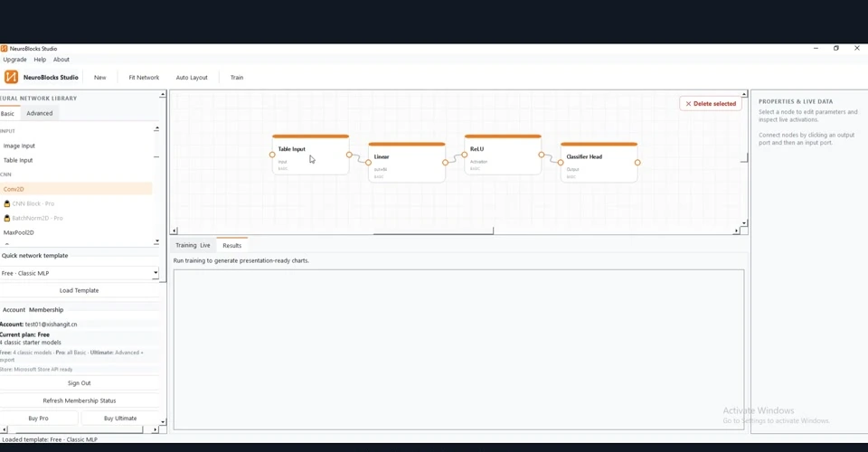Click the Table Input node's output port

click(349, 155)
